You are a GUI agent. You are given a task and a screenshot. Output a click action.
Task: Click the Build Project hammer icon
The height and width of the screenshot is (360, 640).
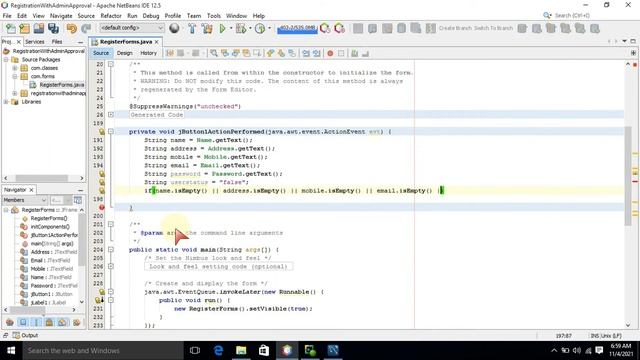(x=192, y=28)
